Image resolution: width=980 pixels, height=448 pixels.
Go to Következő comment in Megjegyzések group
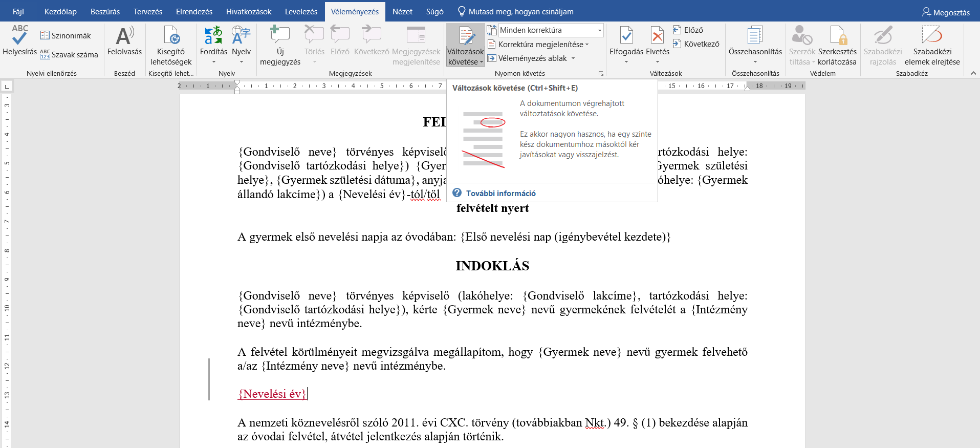(x=372, y=41)
